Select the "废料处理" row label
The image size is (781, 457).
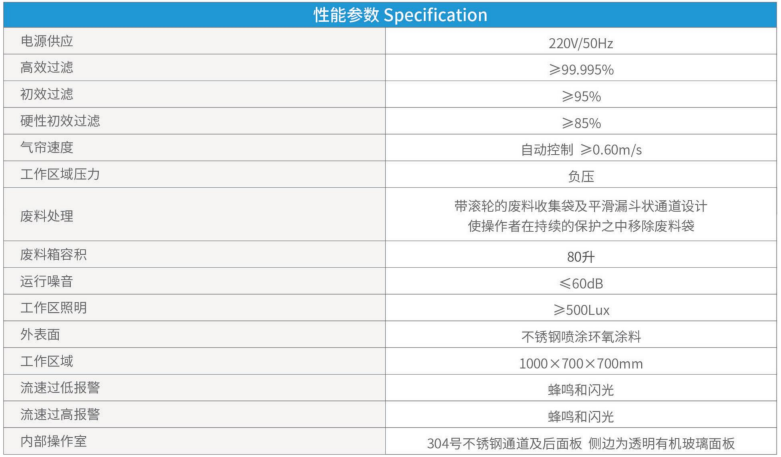pos(47,215)
